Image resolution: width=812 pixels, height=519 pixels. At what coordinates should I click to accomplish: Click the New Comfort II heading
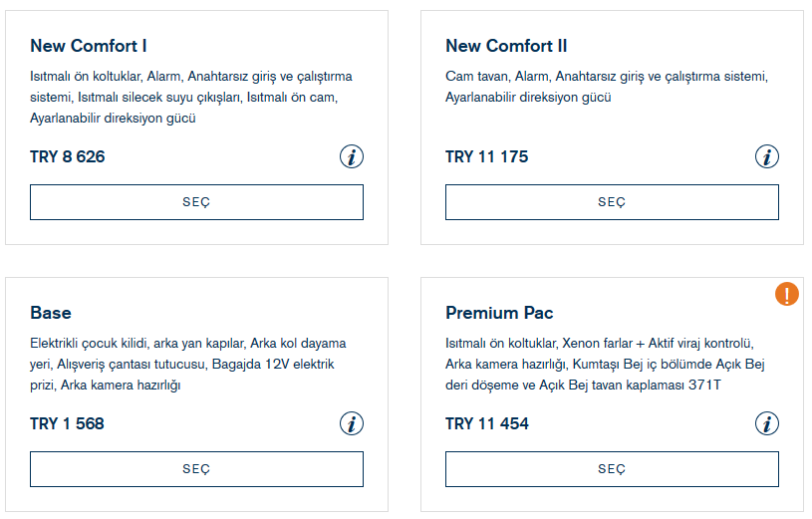pyautogui.click(x=506, y=46)
